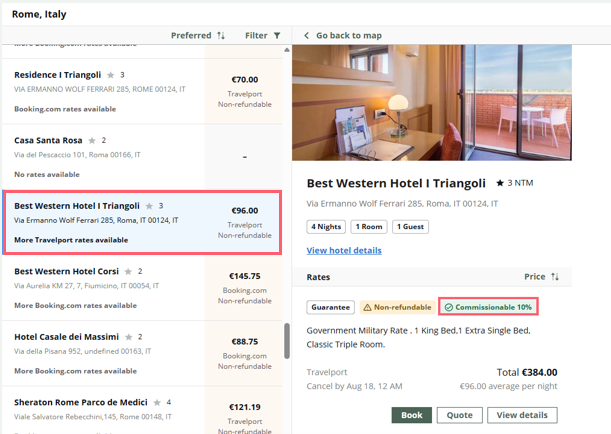Click the Commissionable 10% tag
This screenshot has width=611, height=434.
click(x=488, y=307)
